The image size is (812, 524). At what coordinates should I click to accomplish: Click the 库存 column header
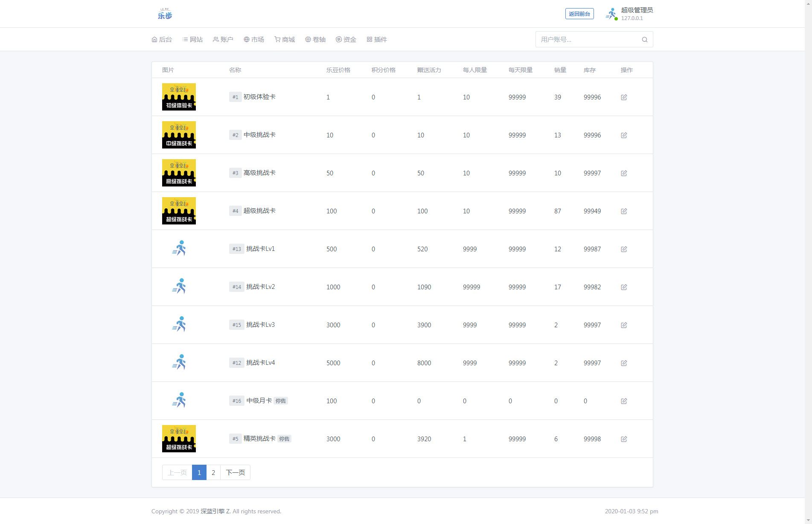tap(590, 70)
